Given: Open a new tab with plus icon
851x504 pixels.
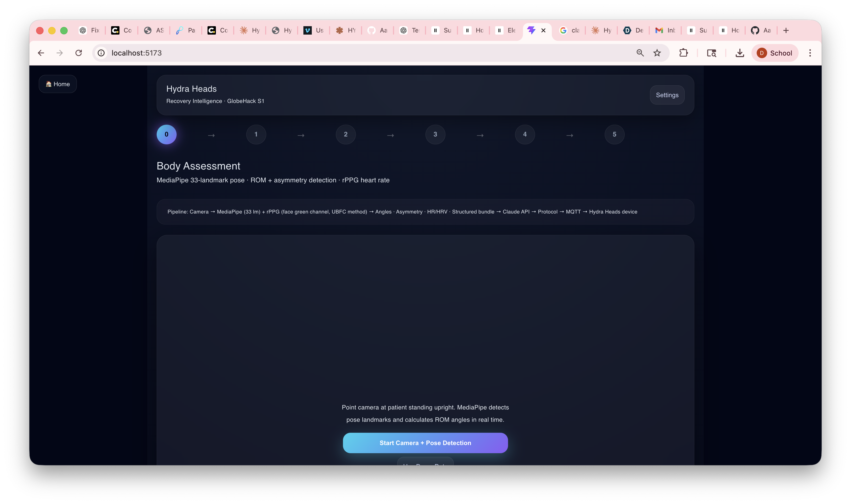Looking at the screenshot, I should pos(786,31).
